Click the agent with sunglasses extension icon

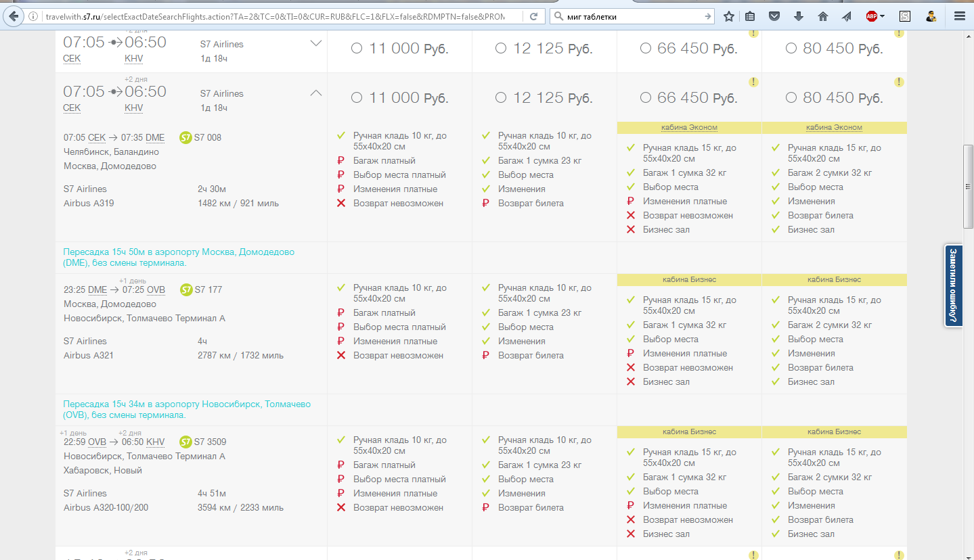(931, 16)
